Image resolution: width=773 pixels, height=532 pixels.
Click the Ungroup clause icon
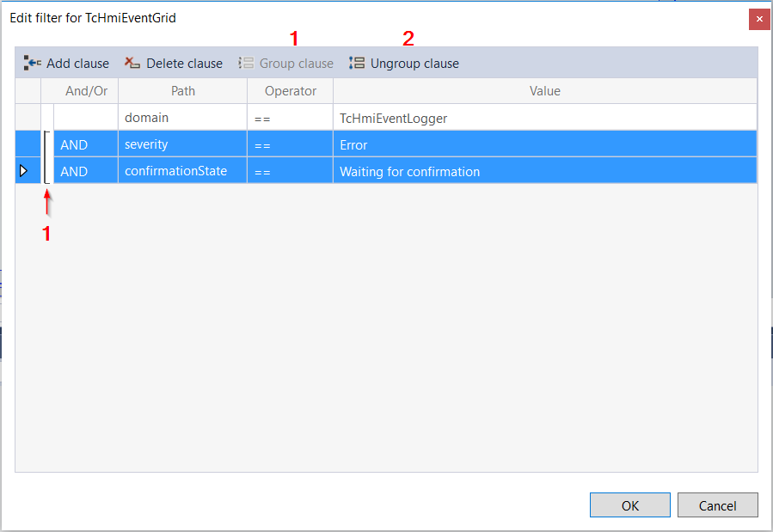[357, 63]
